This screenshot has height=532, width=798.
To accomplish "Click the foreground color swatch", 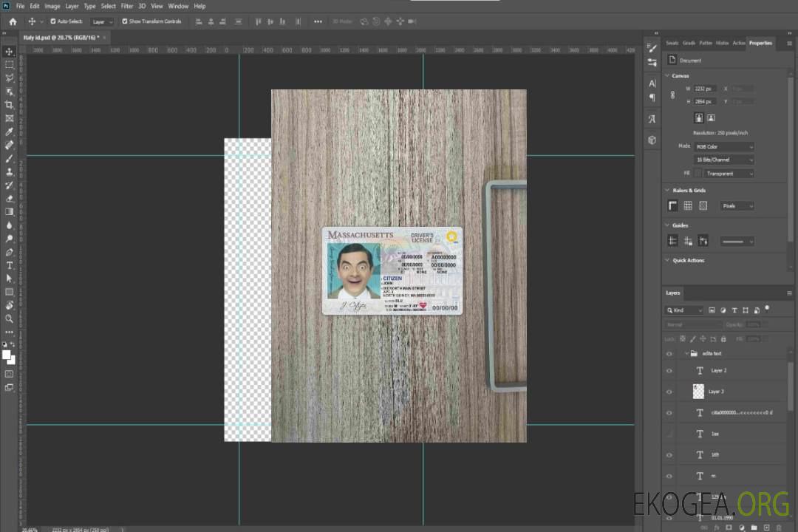I will click(7, 355).
